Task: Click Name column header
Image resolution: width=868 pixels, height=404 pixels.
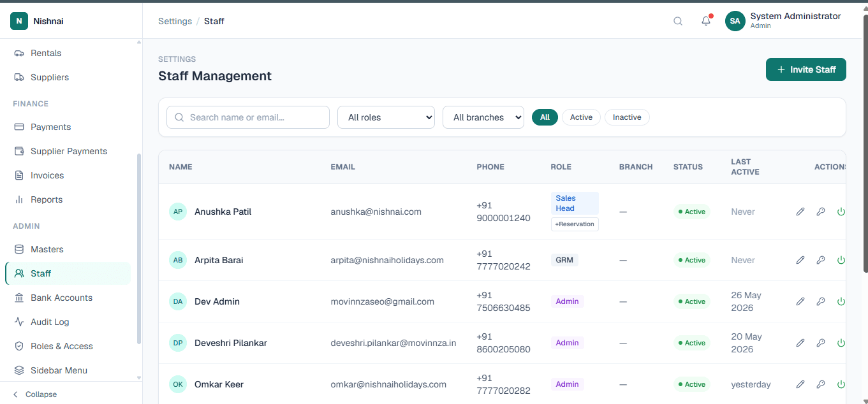Action: [x=180, y=167]
